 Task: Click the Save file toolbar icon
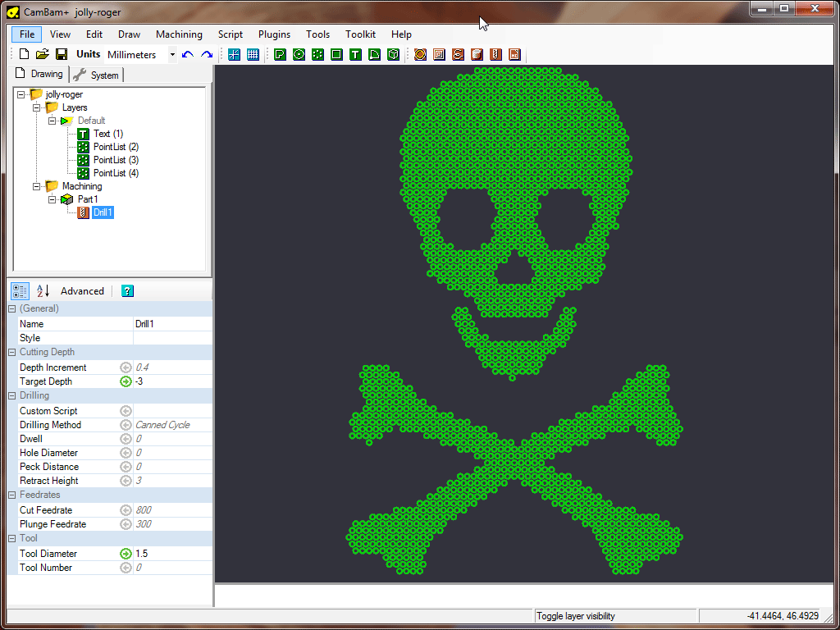[x=62, y=54]
